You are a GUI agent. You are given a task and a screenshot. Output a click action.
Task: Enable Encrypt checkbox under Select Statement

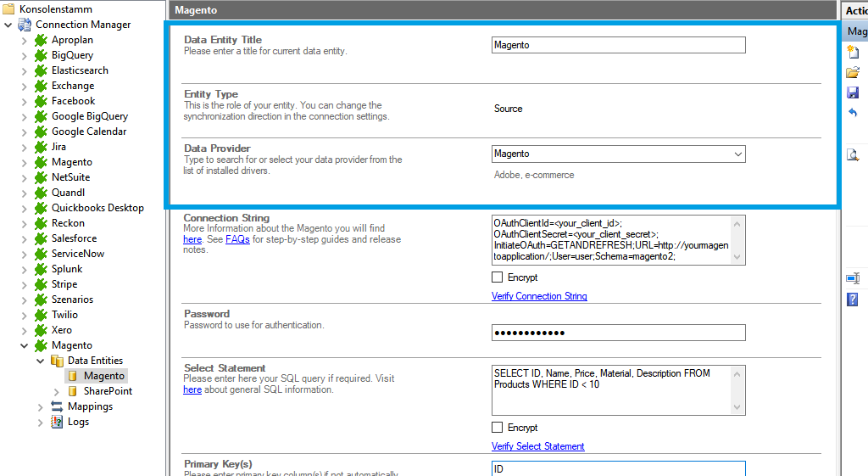pos(498,428)
